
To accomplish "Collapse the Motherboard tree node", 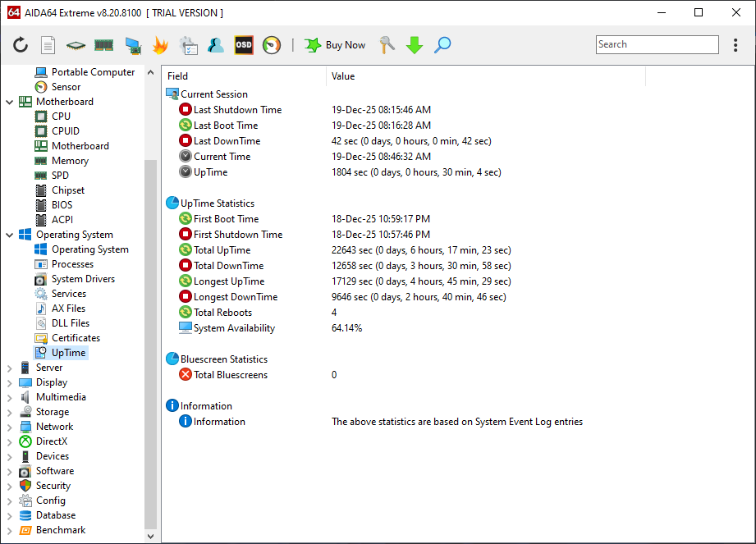I will click(10, 102).
